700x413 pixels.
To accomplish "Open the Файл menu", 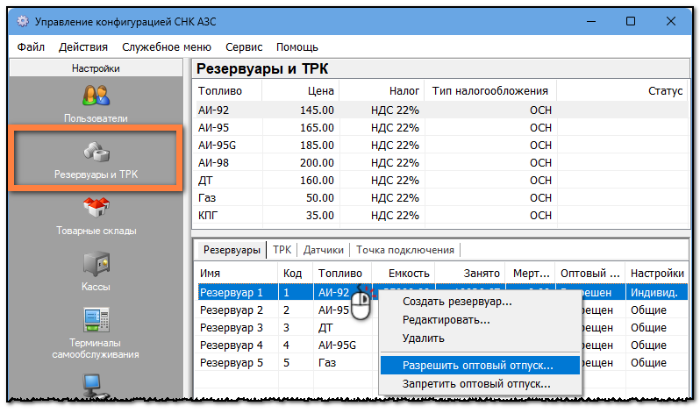I will pyautogui.click(x=31, y=47).
